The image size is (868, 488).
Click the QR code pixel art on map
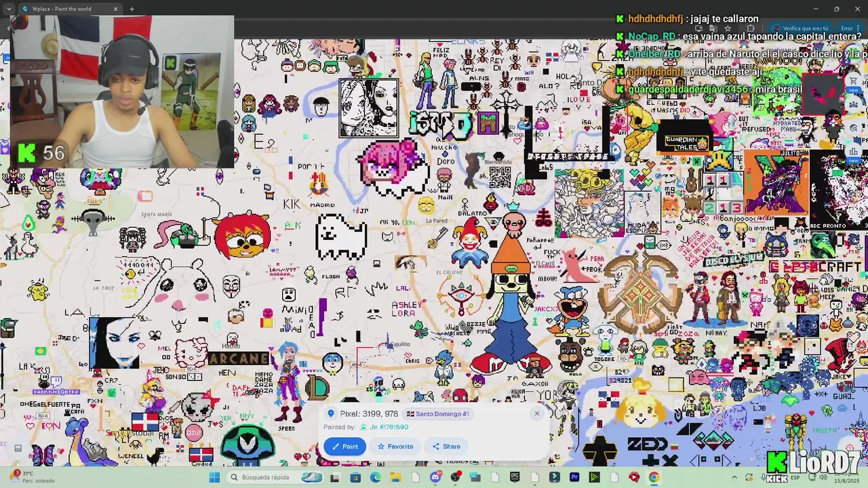click(500, 177)
